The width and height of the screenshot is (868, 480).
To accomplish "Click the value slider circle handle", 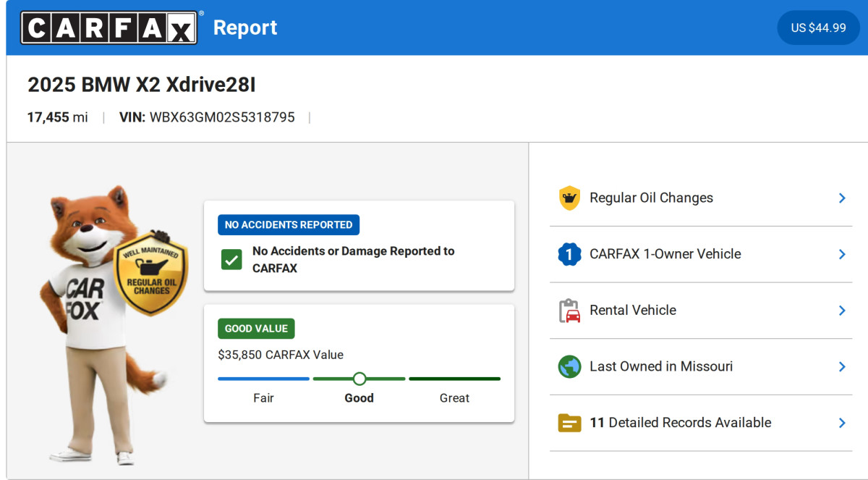I will [359, 379].
